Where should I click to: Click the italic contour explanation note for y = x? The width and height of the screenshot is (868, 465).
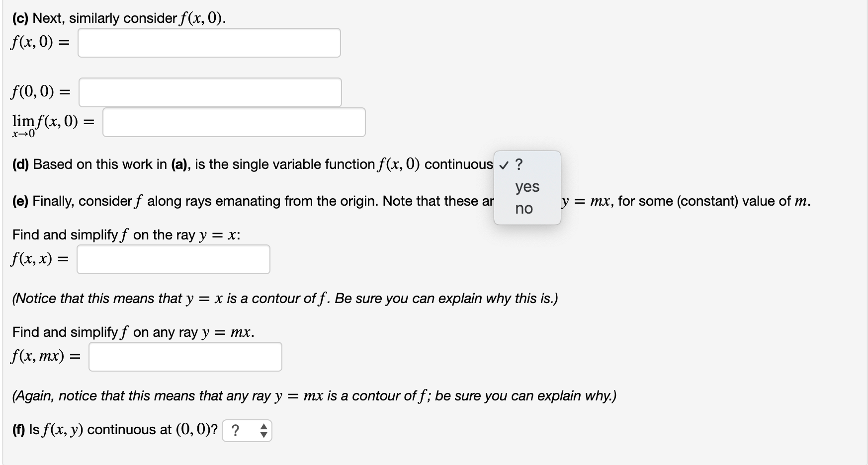[285, 298]
